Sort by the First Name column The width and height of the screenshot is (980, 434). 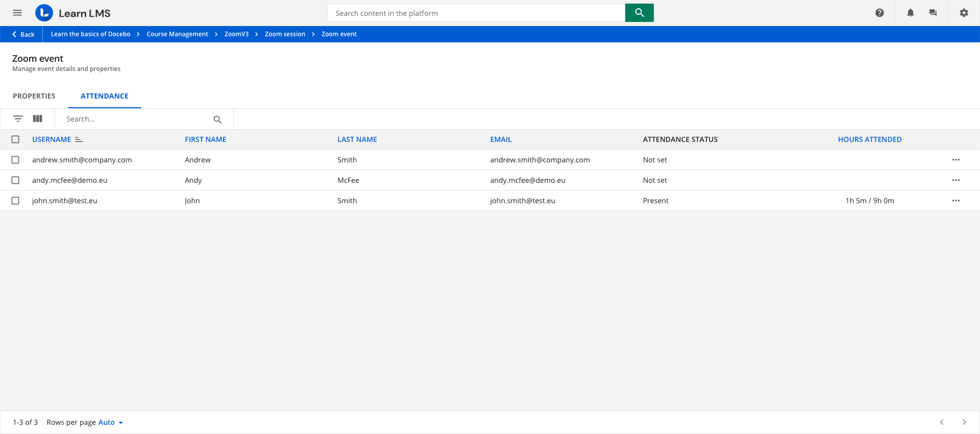(x=206, y=139)
